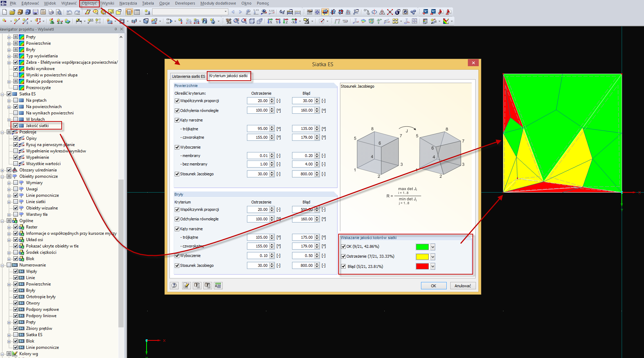Image resolution: width=644 pixels, height=358 pixels.
Task: Uncheck Ostrzeżenie (7/21, 33.33%) checkbox
Action: (x=343, y=256)
